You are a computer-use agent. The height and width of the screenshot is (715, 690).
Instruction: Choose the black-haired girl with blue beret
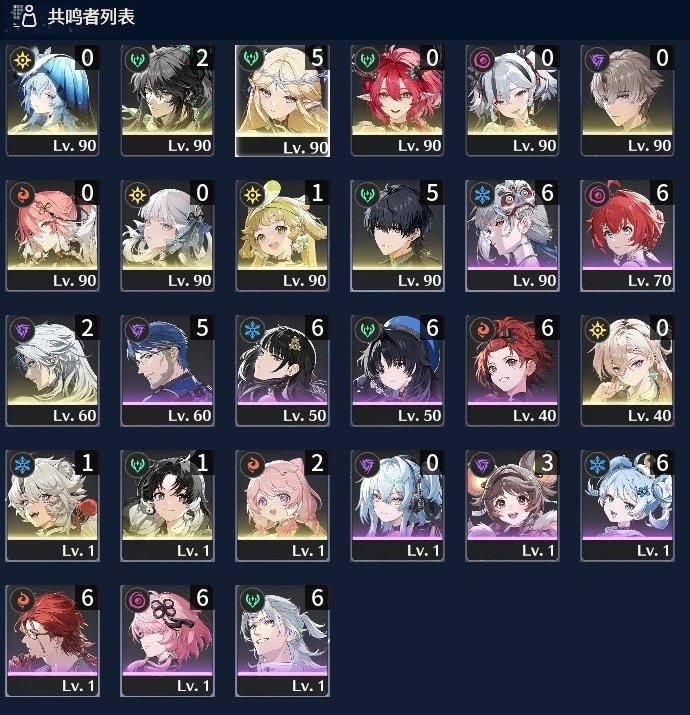(x=397, y=370)
